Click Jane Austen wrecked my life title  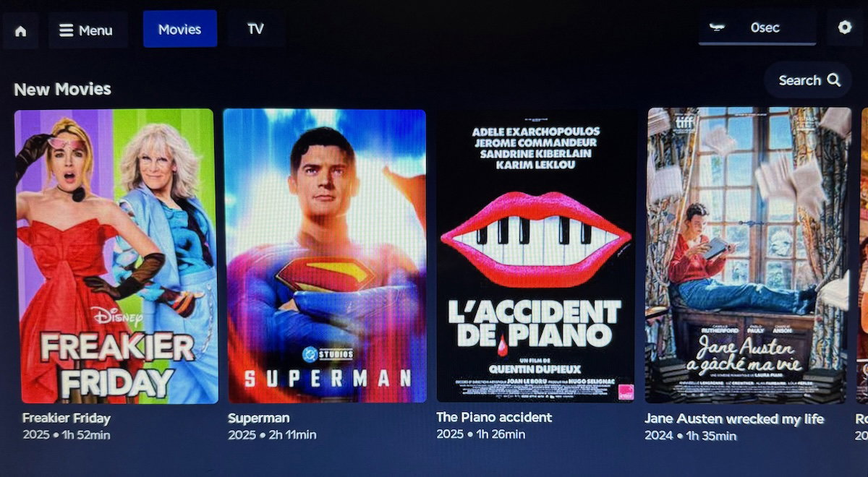pos(734,418)
